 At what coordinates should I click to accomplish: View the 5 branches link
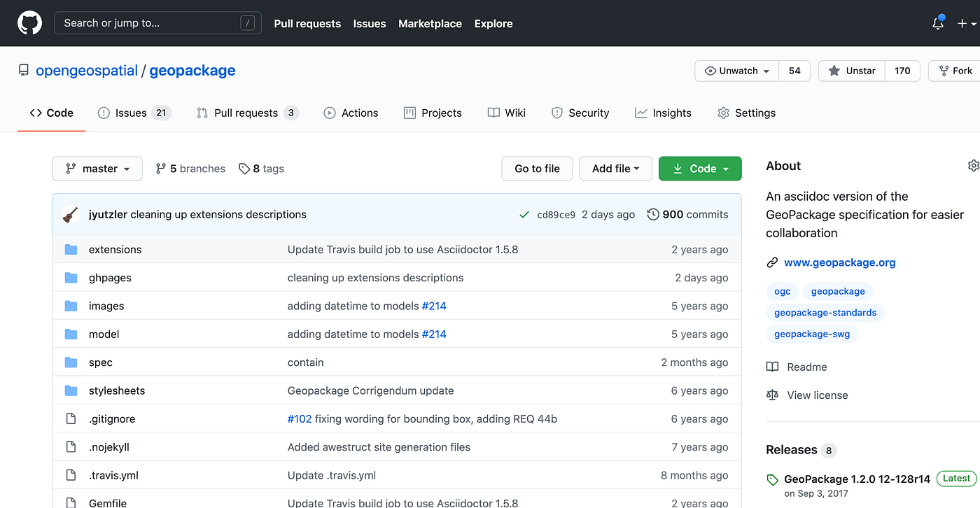point(190,169)
